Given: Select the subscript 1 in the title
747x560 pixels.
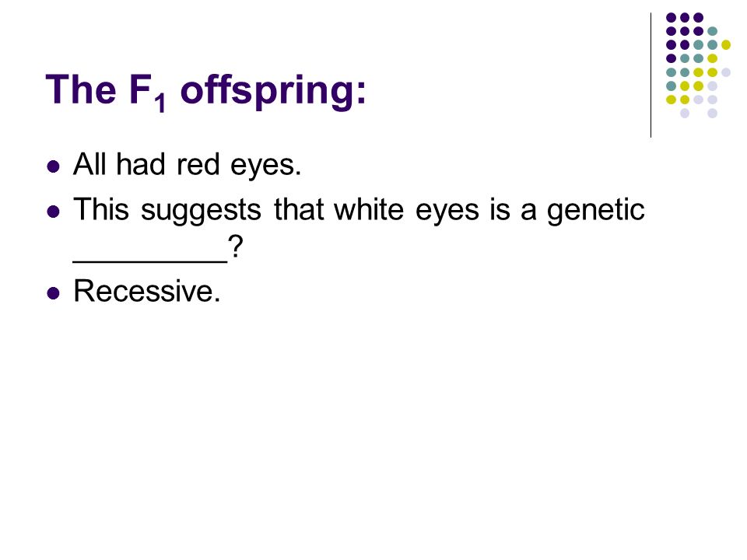Looking at the screenshot, I should [x=162, y=103].
